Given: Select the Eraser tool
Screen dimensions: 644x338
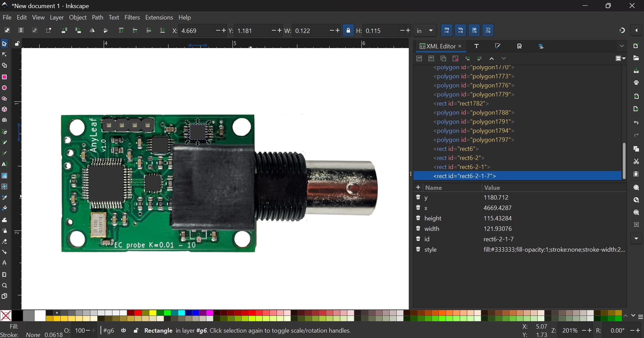Looking at the screenshot, I should click(x=5, y=242).
